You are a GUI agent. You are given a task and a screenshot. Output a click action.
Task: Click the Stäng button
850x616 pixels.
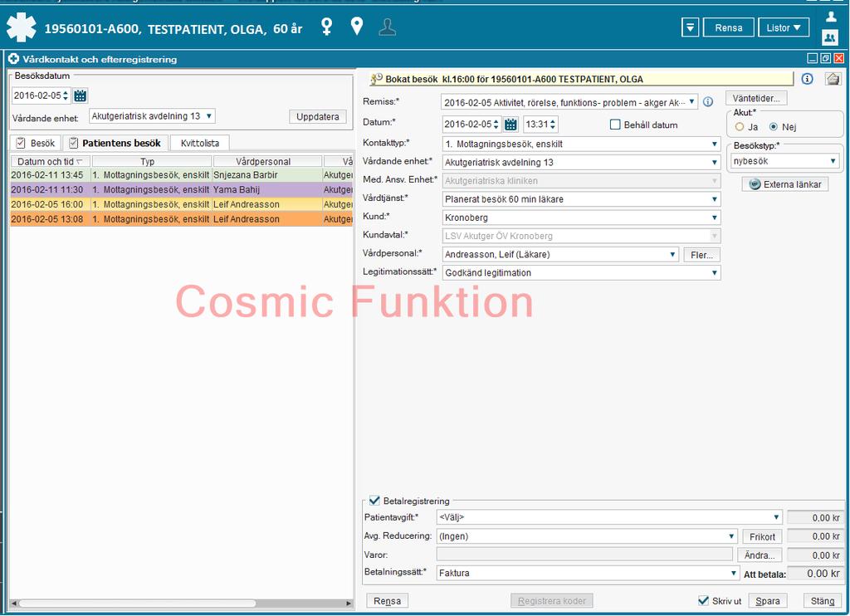pos(823,601)
